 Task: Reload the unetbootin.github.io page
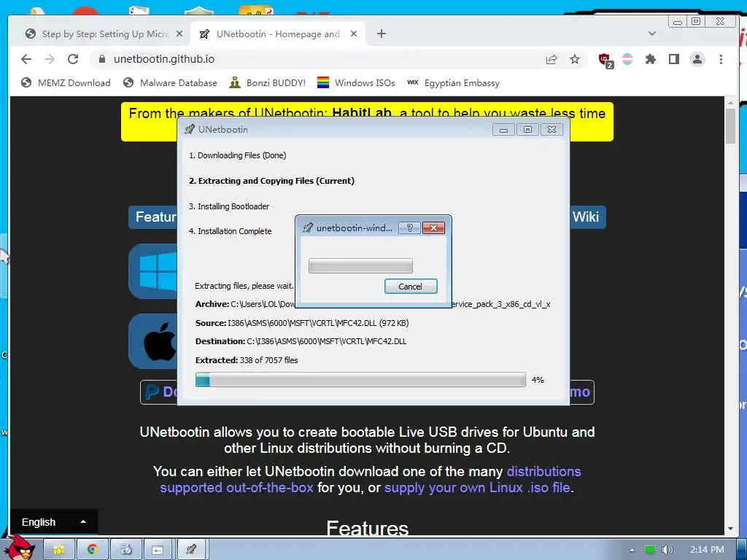(73, 59)
